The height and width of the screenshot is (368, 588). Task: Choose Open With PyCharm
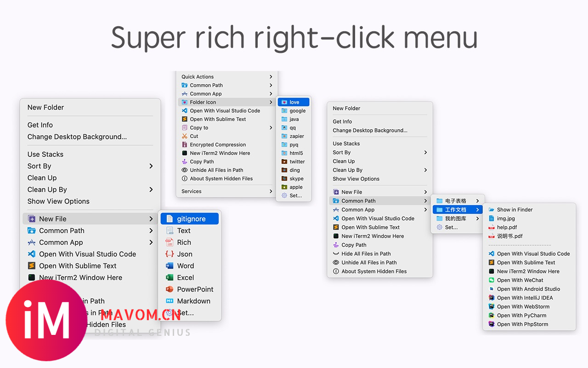(529, 316)
